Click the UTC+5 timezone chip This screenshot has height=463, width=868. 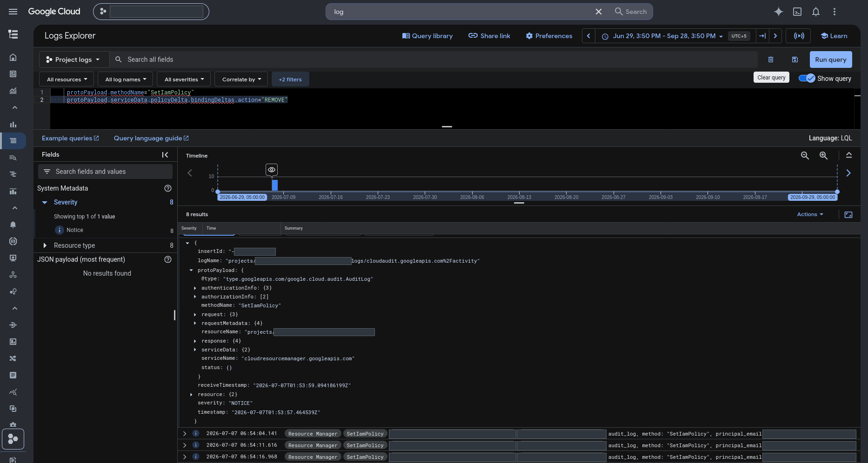[739, 36]
